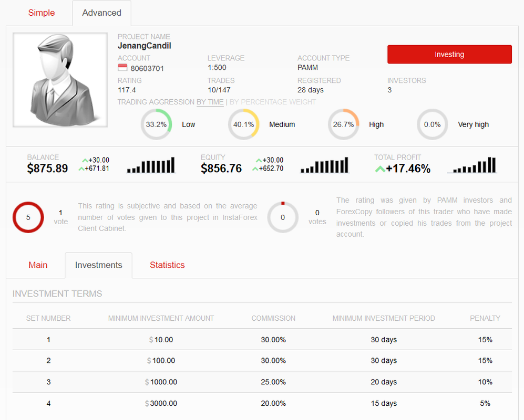Click the green arrow next to equity +652.70
Screen dimensions: 524x420
click(x=255, y=169)
